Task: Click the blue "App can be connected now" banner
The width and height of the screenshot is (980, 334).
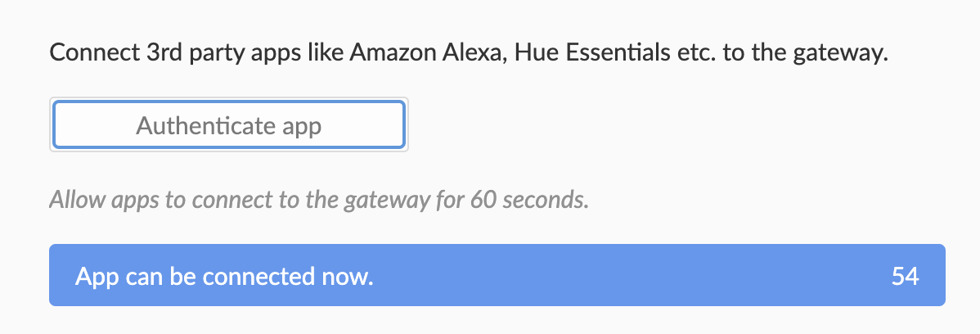Action: tap(497, 275)
